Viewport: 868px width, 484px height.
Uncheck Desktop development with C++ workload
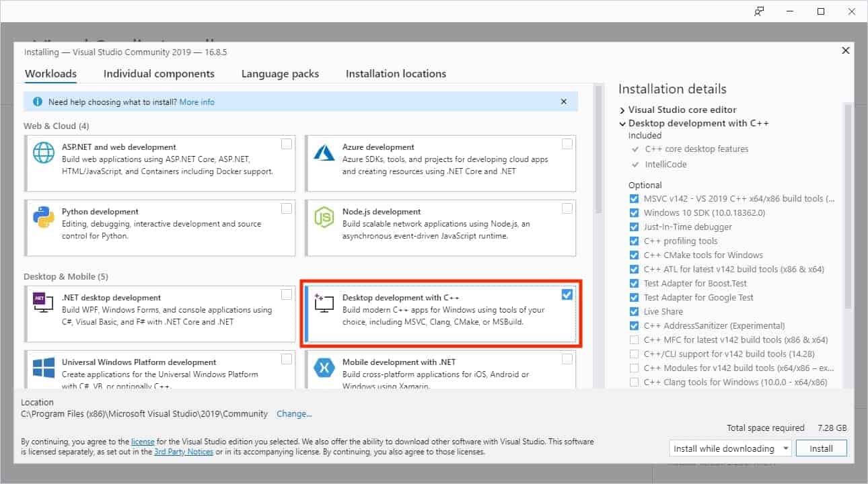(x=567, y=294)
